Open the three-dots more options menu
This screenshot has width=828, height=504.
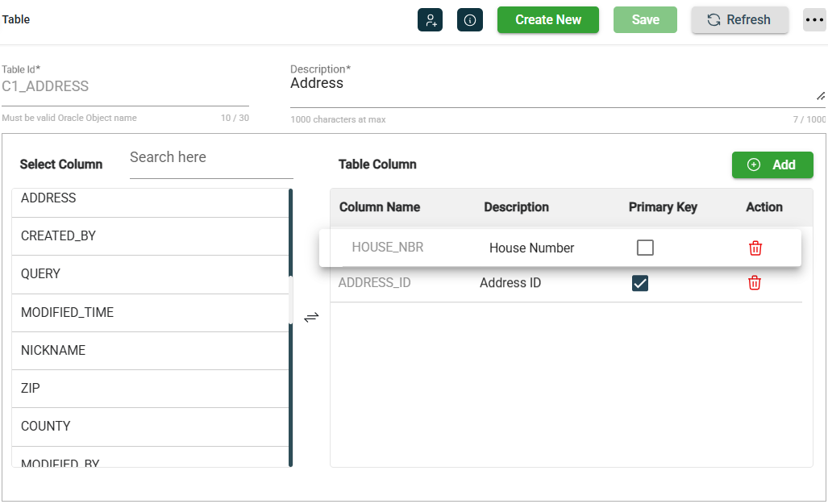tap(814, 20)
